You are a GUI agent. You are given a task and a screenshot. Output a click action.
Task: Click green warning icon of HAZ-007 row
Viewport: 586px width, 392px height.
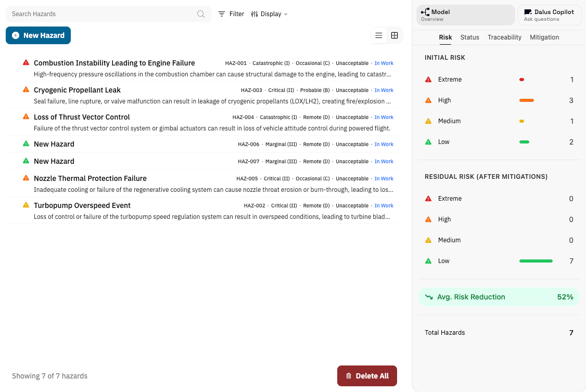point(26,161)
